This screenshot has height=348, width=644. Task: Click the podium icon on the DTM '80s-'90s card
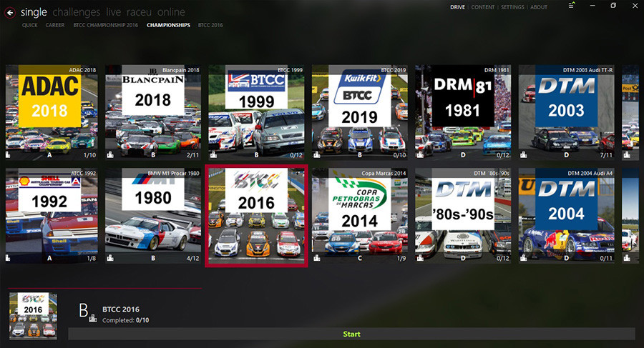(x=420, y=258)
